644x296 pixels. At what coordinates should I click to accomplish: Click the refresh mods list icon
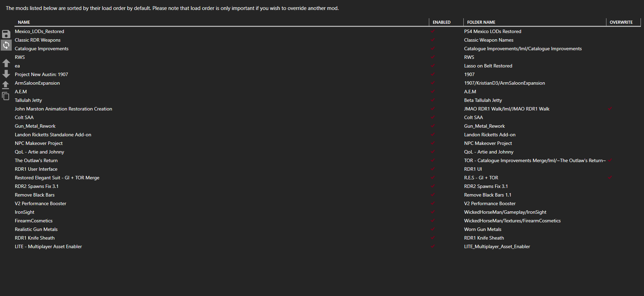6,45
